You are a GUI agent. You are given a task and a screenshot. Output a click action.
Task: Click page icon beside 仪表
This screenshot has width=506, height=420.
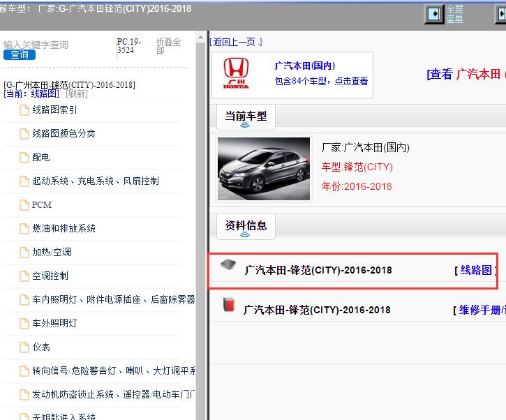24,347
